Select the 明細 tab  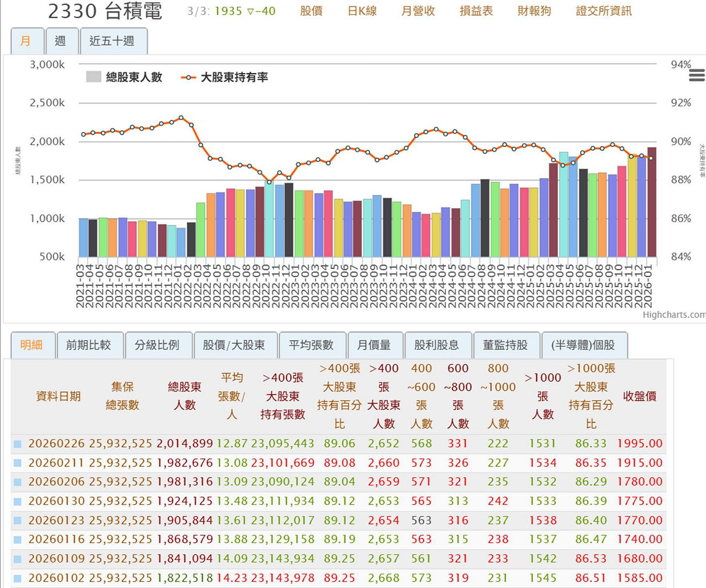pyautogui.click(x=32, y=345)
